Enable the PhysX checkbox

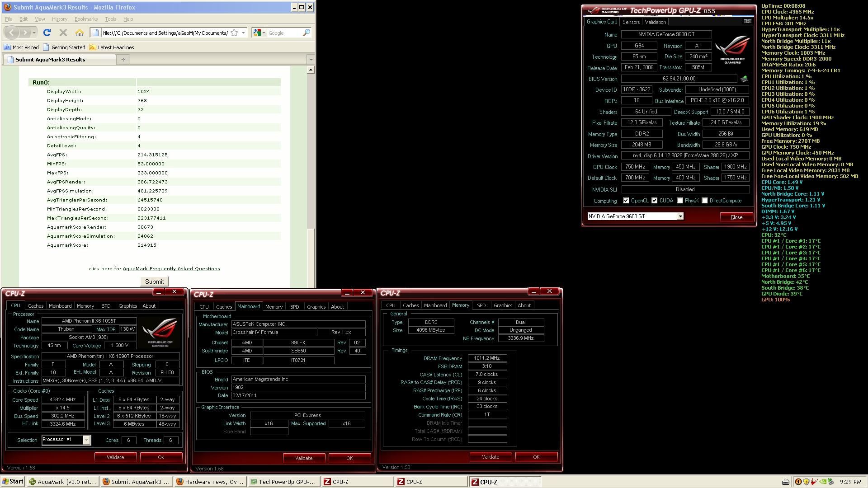pyautogui.click(x=679, y=201)
